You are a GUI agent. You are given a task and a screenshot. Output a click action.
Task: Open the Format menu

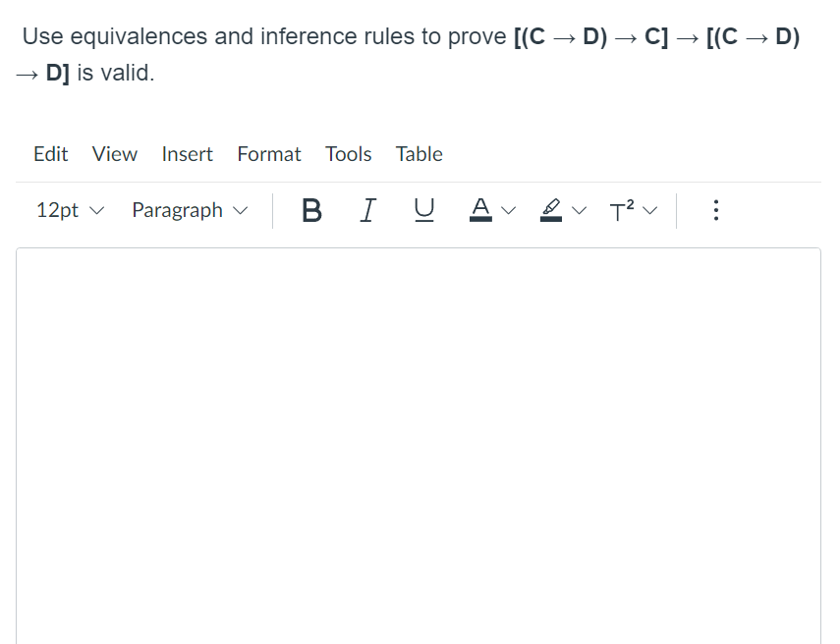268,154
